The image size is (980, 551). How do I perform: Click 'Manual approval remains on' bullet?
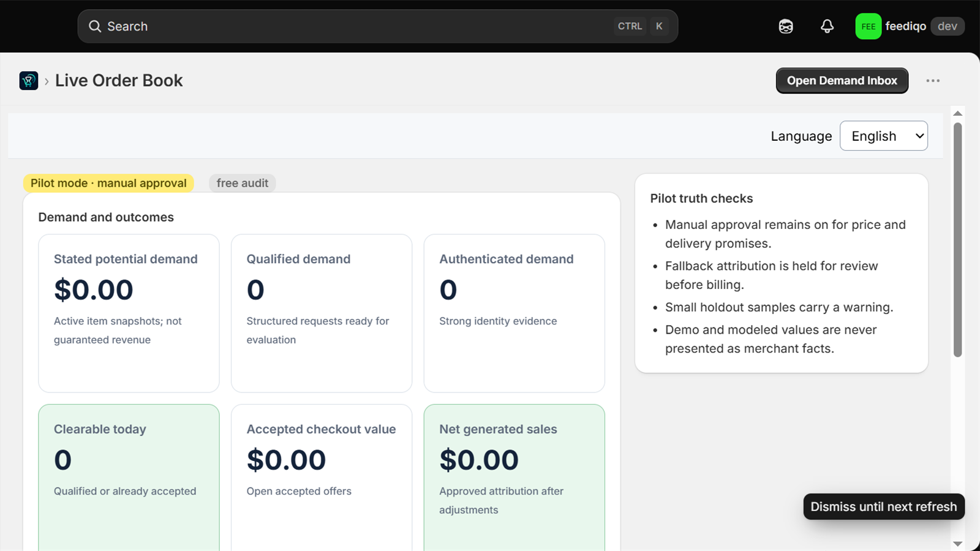(x=785, y=234)
